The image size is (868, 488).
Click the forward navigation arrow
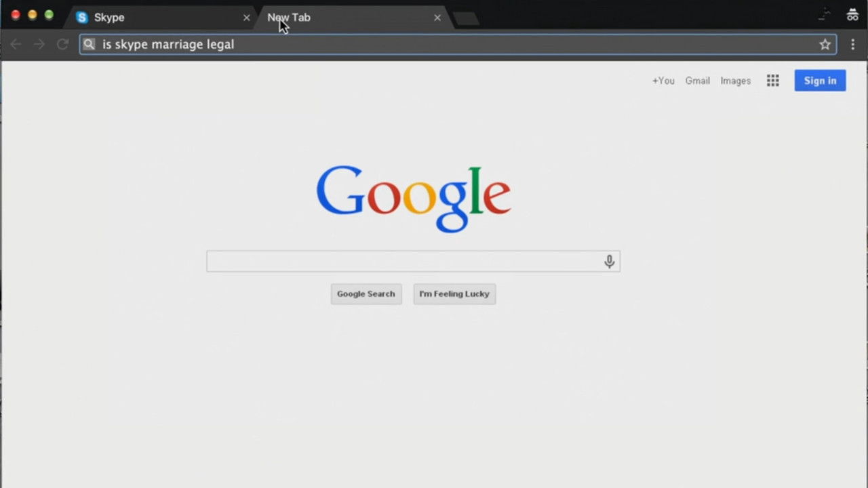pos(39,44)
